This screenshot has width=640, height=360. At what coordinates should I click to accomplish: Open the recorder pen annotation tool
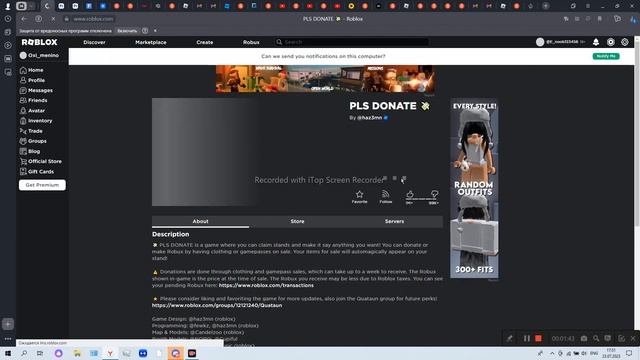[x=509, y=338]
